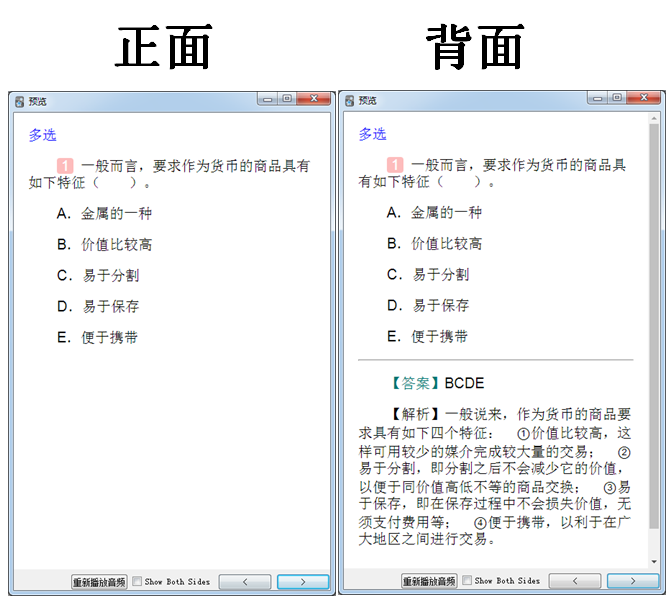Click option C. 易于分割 in left window
The height and width of the screenshot is (596, 672).
pyautogui.click(x=98, y=276)
